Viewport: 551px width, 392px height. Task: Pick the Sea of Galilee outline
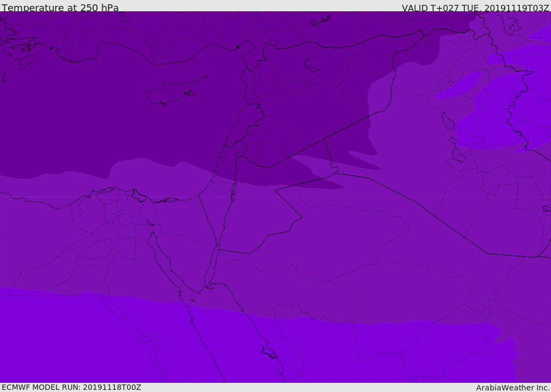pyautogui.click(x=236, y=154)
